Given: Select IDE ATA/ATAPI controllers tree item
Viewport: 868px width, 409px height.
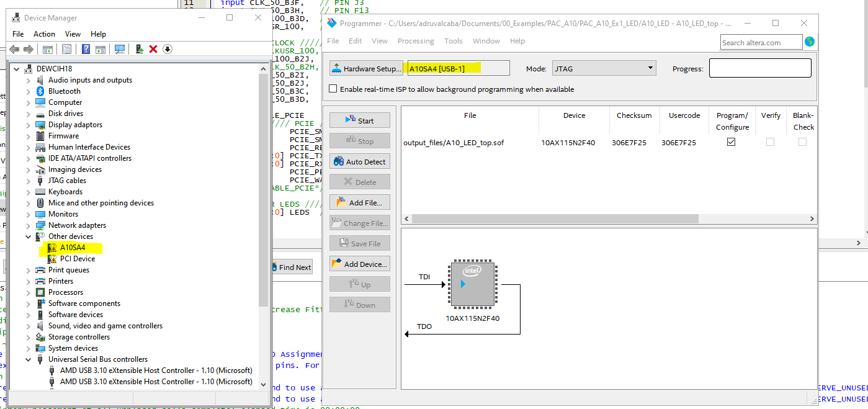Looking at the screenshot, I should tap(90, 158).
